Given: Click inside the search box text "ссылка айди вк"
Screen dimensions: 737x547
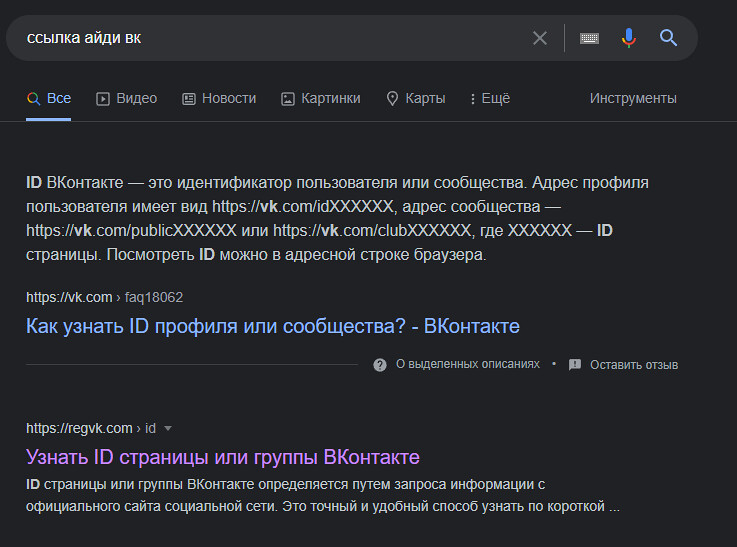Looking at the screenshot, I should pos(84,38).
